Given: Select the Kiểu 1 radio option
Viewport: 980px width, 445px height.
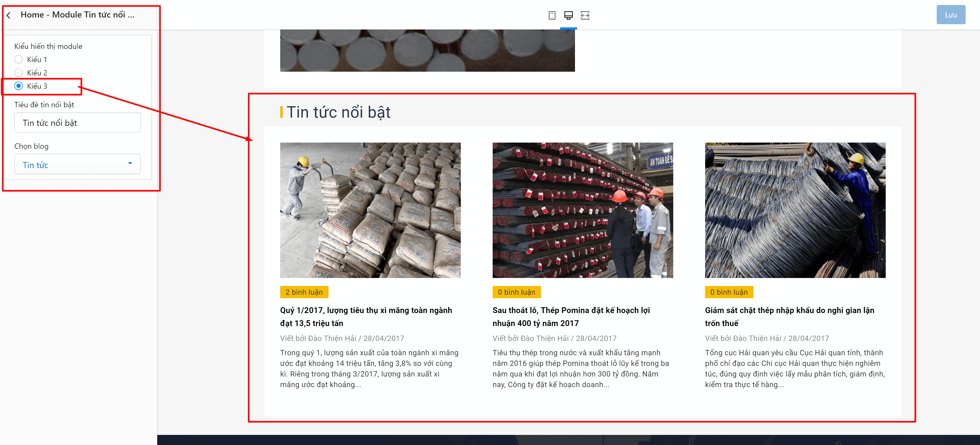Looking at the screenshot, I should pos(19,59).
